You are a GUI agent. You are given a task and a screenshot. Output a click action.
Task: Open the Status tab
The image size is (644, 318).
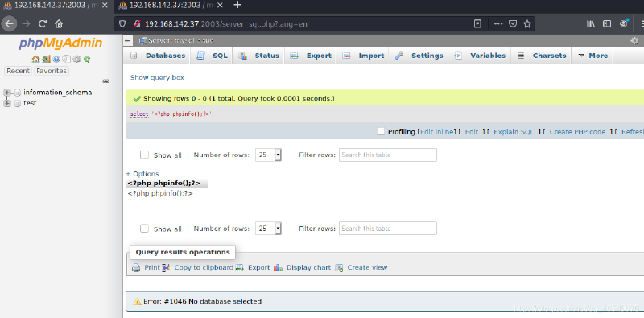click(x=258, y=56)
